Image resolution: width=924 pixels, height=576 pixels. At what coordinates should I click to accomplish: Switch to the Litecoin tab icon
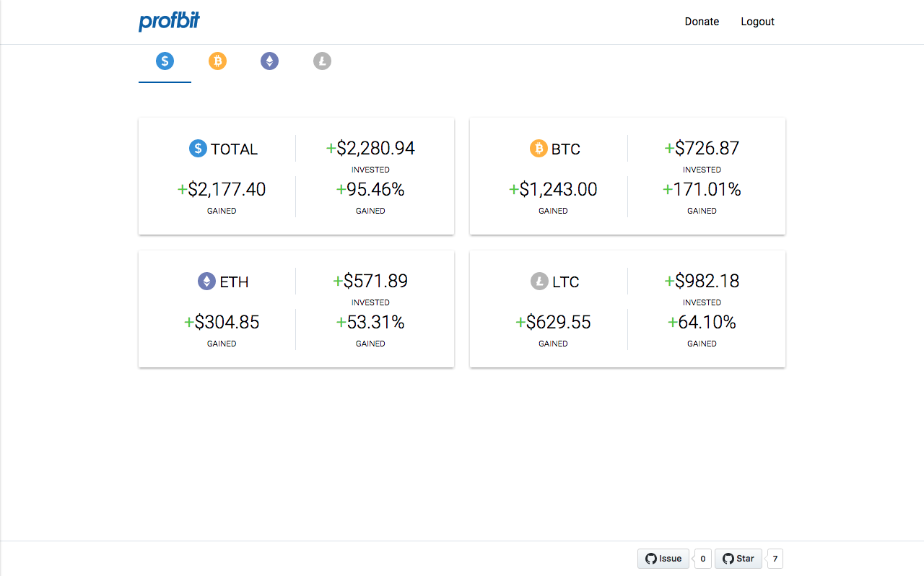pos(322,61)
